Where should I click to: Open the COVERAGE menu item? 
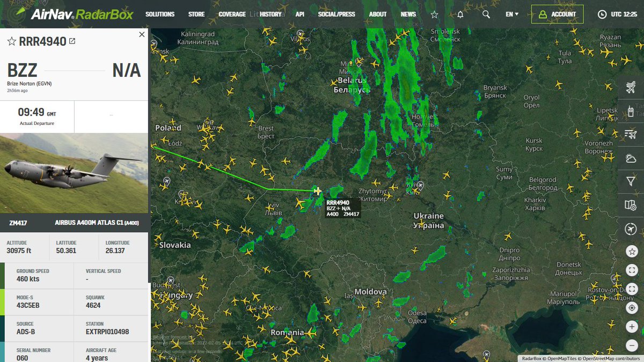(x=232, y=14)
